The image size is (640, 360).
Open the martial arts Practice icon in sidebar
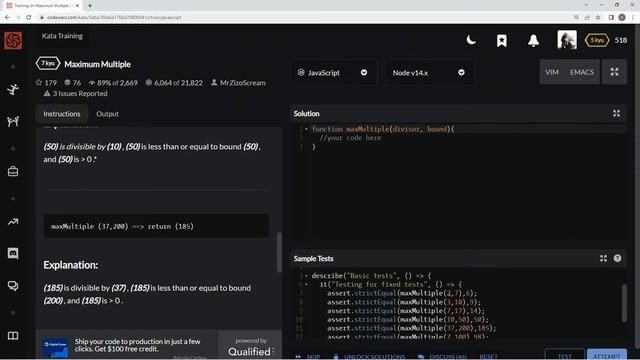pos(13,89)
